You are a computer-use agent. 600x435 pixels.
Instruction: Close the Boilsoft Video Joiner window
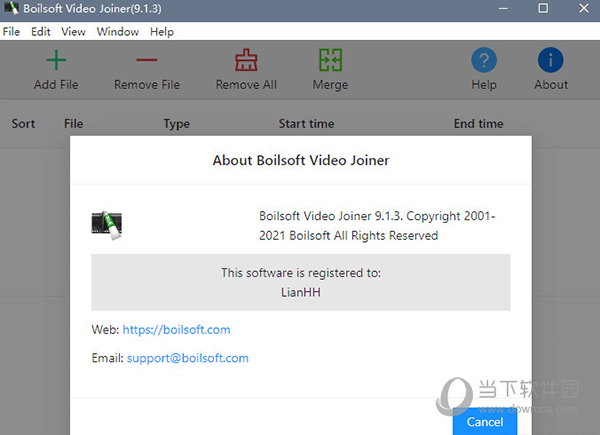pyautogui.click(x=584, y=8)
